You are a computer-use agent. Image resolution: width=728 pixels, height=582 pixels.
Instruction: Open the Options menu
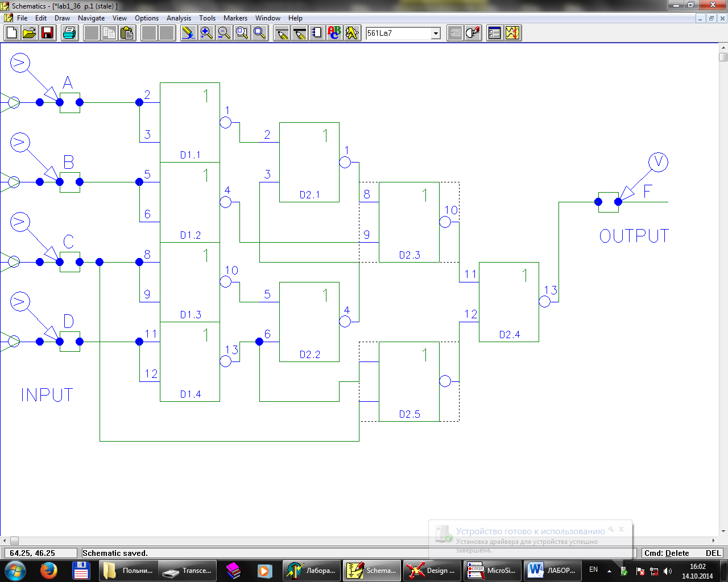[147, 18]
